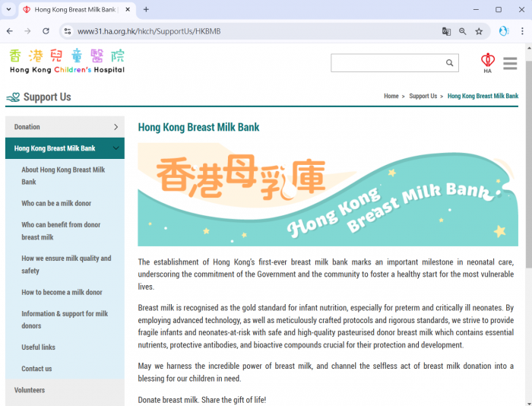The width and height of the screenshot is (532, 406).
Task: Click the scrollbar up arrow
Action: point(529,48)
